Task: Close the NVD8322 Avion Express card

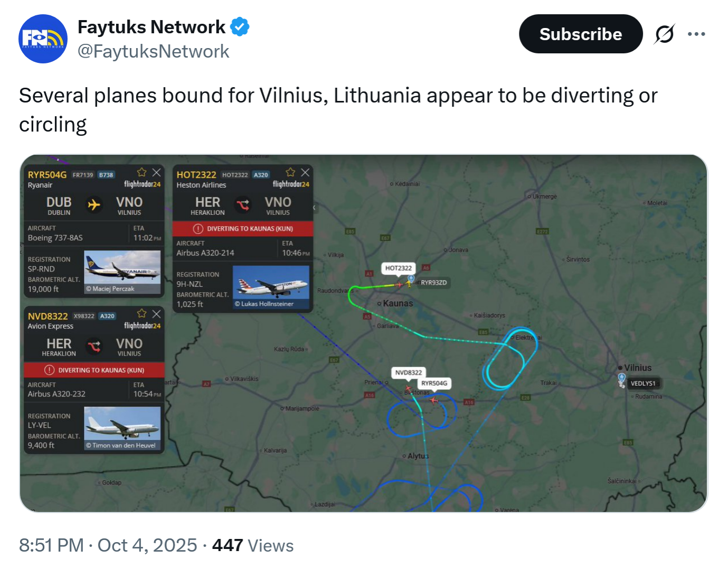Action: (156, 314)
